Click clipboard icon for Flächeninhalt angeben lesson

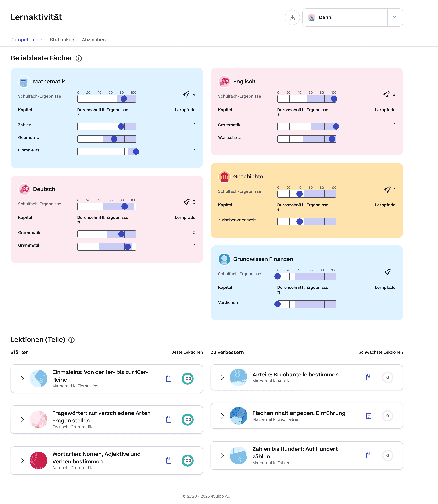[369, 416]
